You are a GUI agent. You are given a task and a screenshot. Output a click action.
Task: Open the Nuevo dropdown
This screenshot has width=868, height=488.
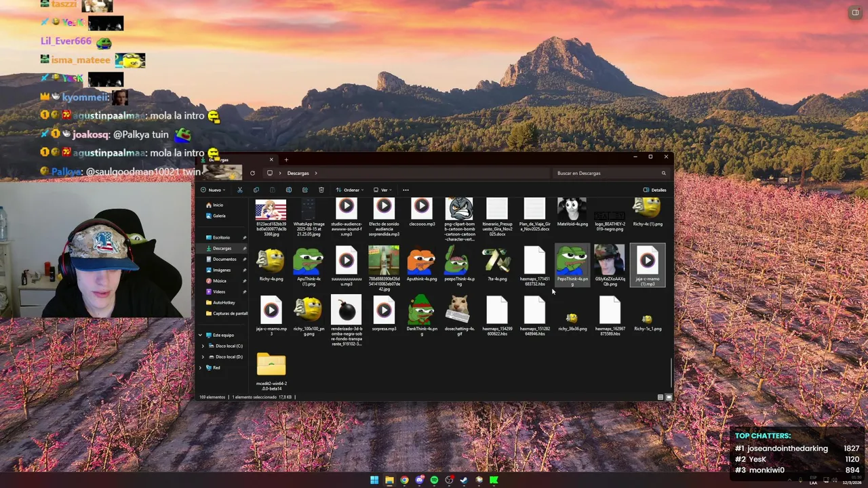(214, 190)
